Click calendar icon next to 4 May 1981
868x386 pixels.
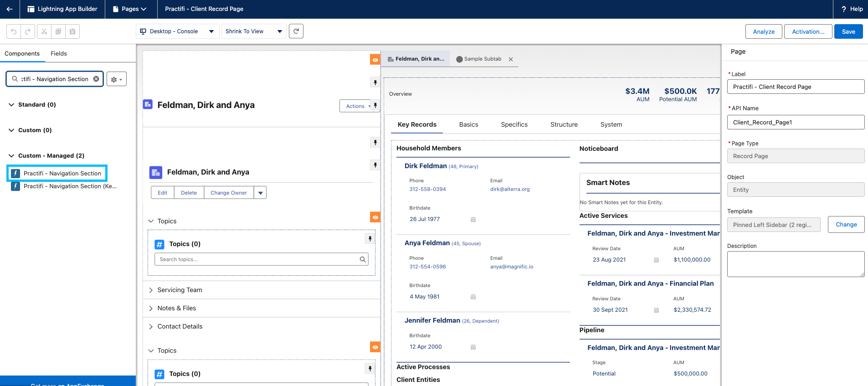pyautogui.click(x=473, y=297)
